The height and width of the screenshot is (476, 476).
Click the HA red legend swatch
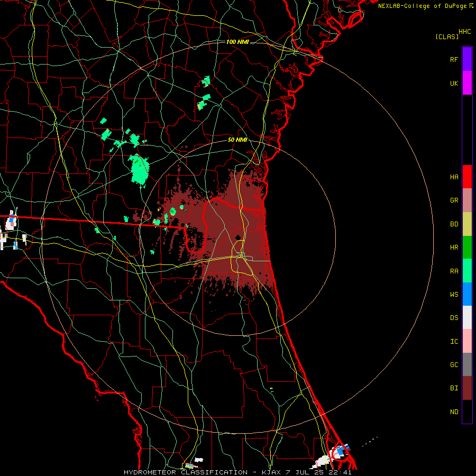(467, 177)
